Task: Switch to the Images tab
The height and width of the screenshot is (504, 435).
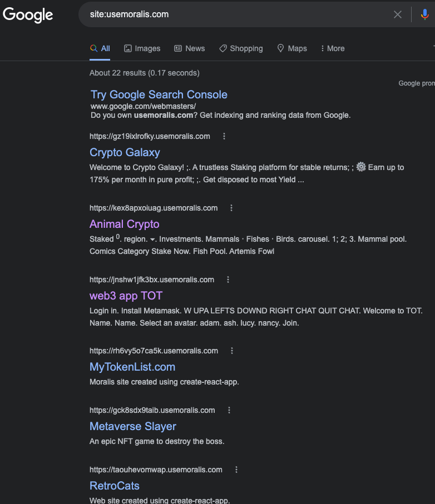Action: pyautogui.click(x=142, y=48)
